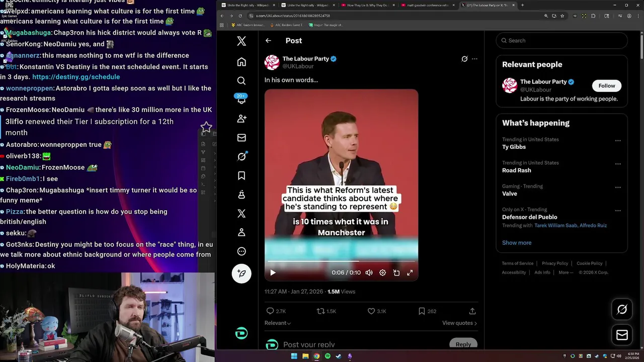This screenshot has width=644, height=362.
Task: Reload the page
Action: tap(240, 16)
